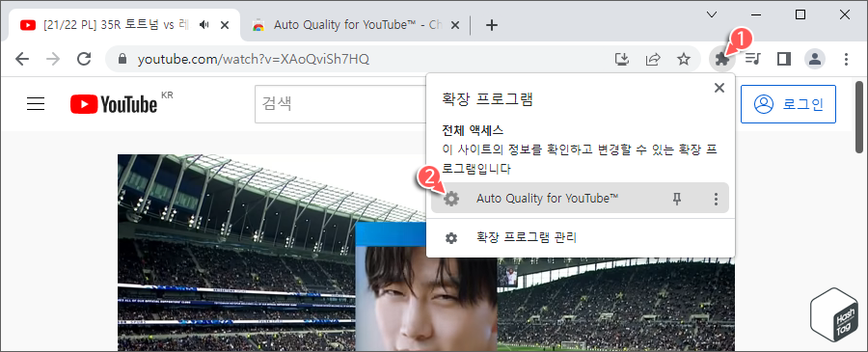Open the YouTube hamburger guide menu
This screenshot has width=868, height=352.
(36, 103)
